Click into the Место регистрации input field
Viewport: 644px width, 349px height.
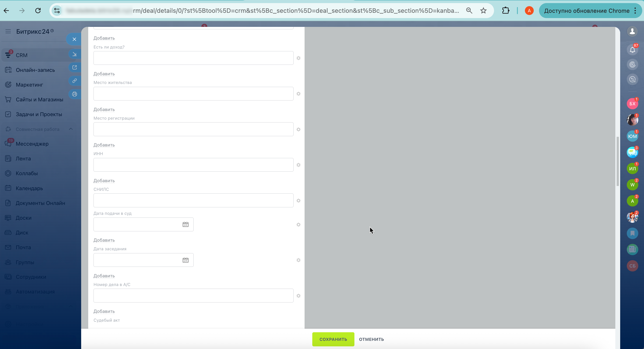(x=193, y=129)
